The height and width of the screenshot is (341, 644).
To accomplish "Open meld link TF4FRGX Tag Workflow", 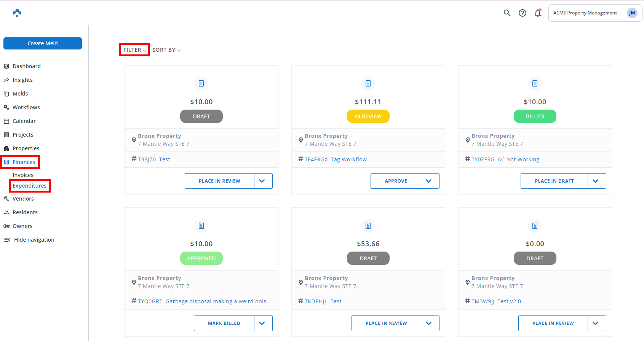I will pyautogui.click(x=336, y=159).
